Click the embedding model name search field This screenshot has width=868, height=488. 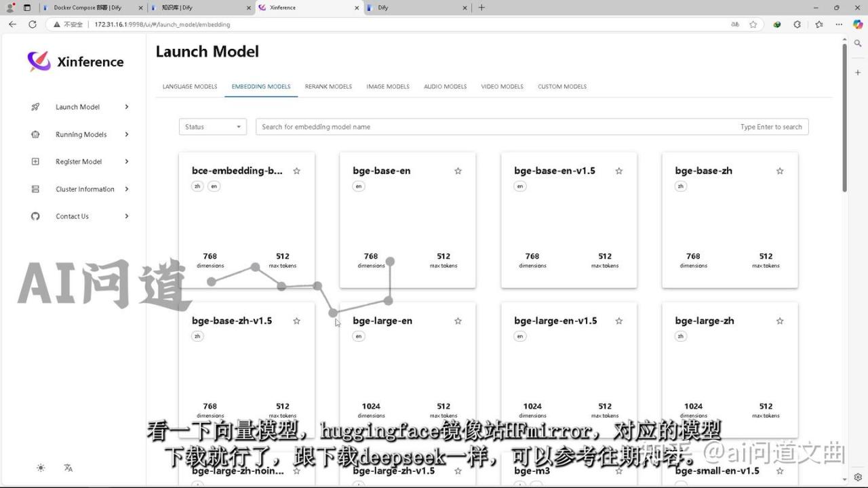tap(532, 127)
